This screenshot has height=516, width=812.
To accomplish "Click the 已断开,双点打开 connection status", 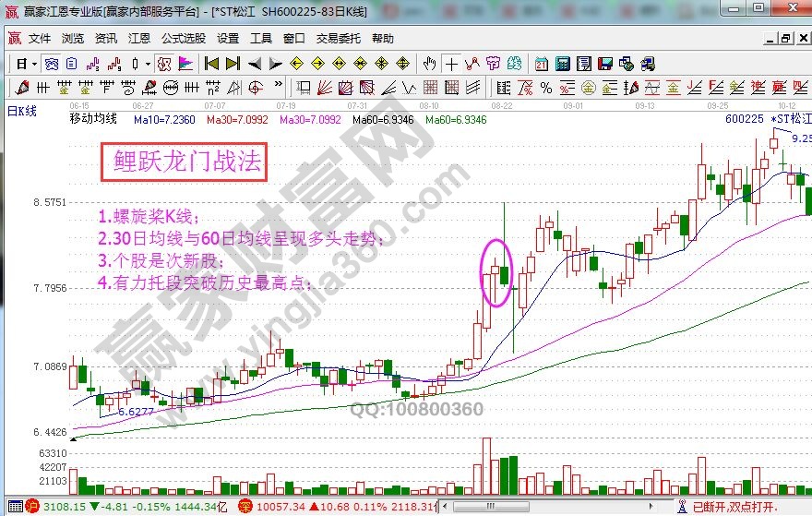I will (747, 507).
